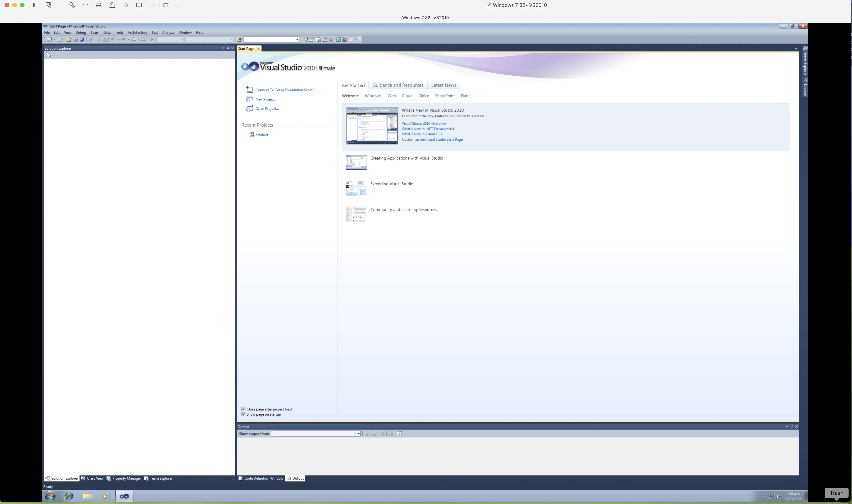Click the Command Window toolbar icon

[x=352, y=39]
